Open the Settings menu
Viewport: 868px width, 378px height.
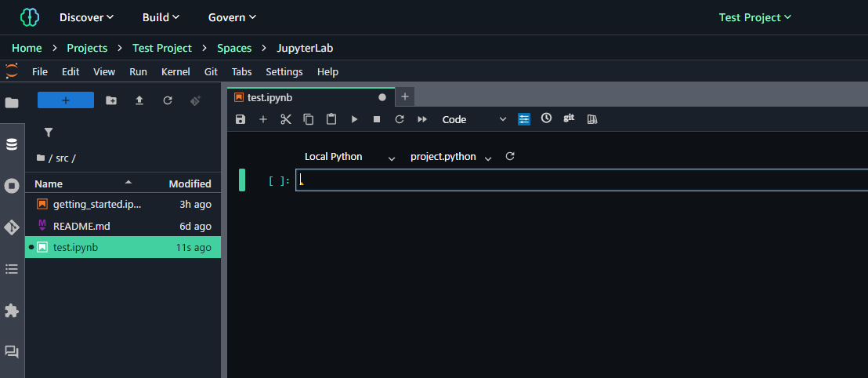284,72
